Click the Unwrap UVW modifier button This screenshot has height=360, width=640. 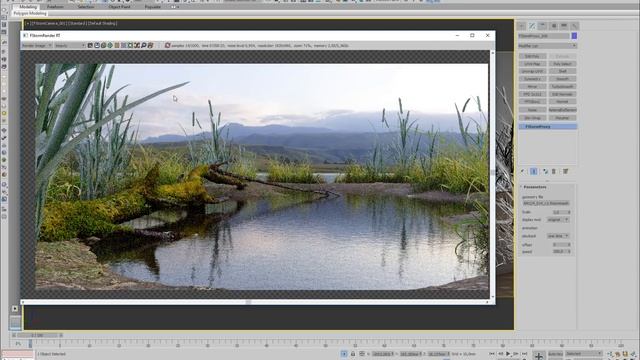[532, 71]
